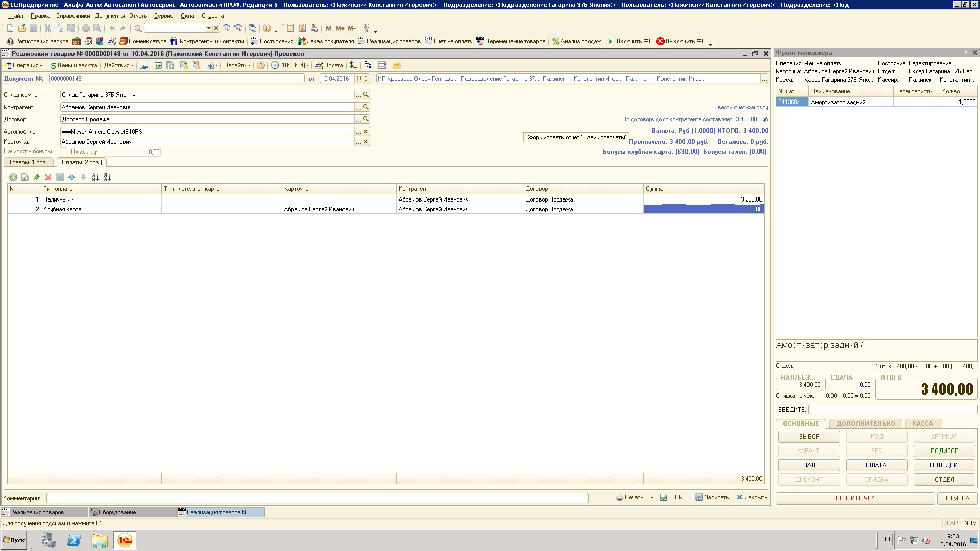Screen dimensions: 980x551
Task: Open Анализ продаж report
Action: pos(576,41)
